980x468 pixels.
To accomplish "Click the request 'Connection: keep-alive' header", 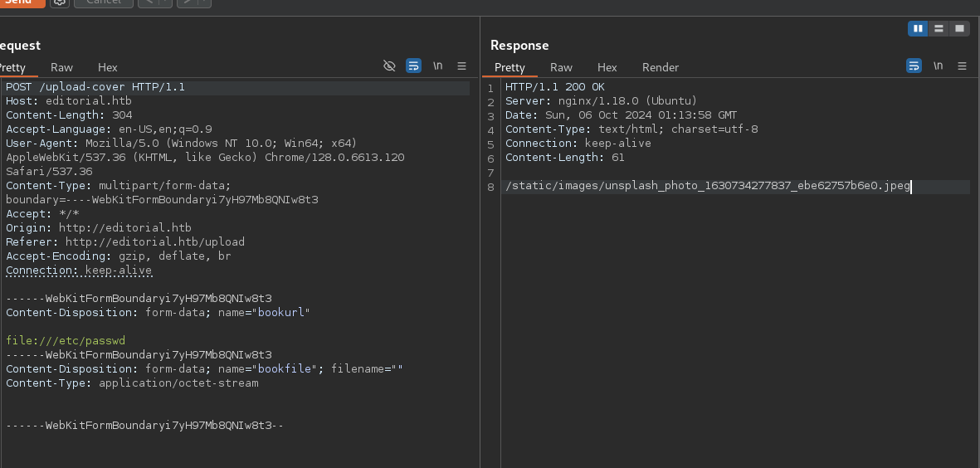I will 79,270.
